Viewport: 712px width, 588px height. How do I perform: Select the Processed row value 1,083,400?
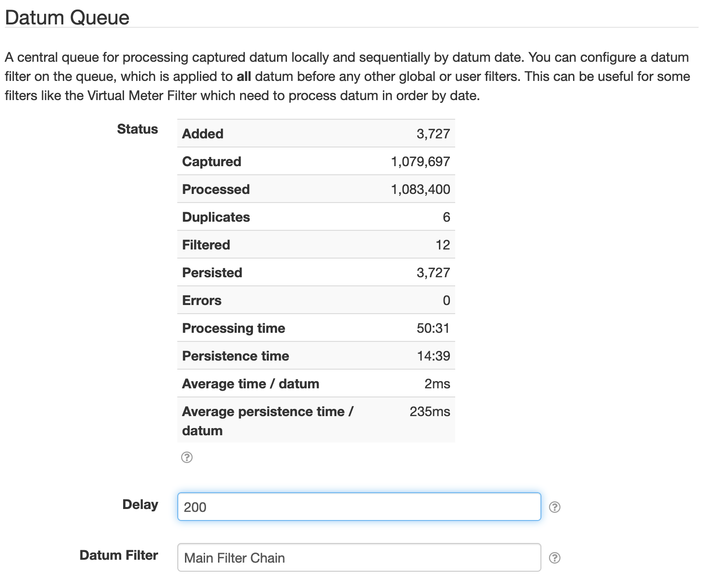coord(420,189)
